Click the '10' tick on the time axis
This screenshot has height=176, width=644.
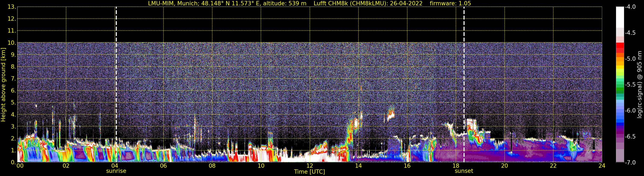point(261,166)
